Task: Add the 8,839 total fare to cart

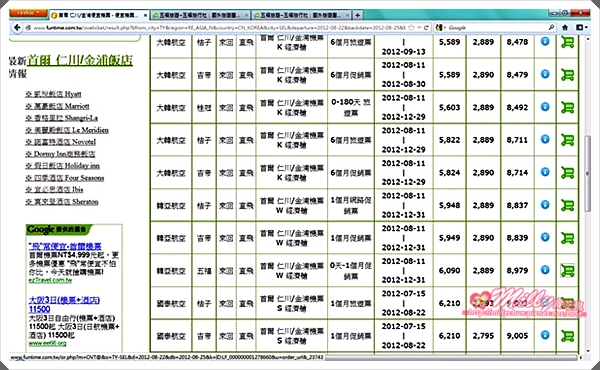Action: [x=567, y=238]
